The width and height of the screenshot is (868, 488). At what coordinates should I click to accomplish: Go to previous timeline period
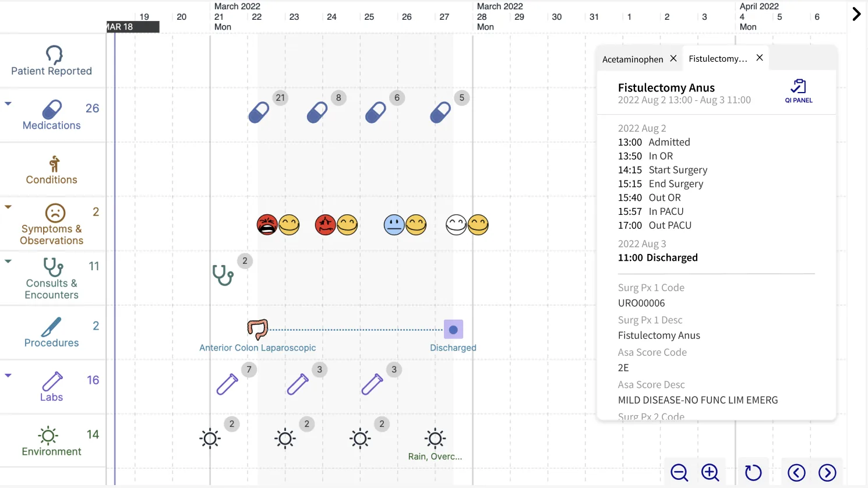point(796,472)
